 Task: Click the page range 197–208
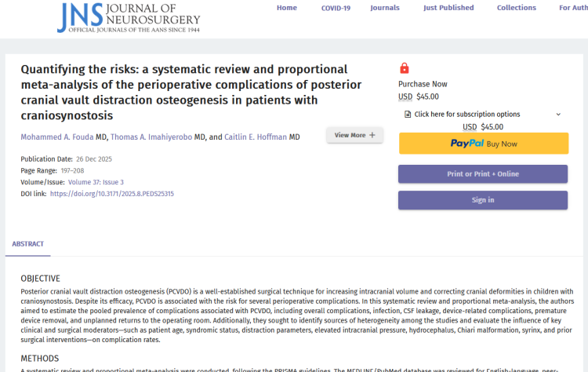point(72,171)
